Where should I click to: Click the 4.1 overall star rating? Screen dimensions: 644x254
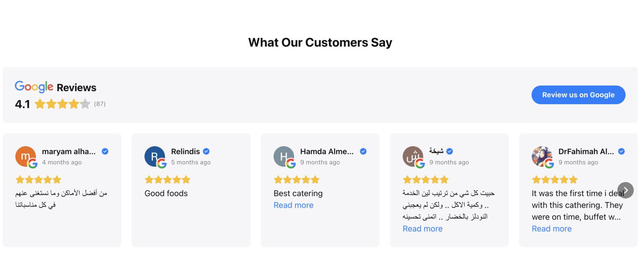click(62, 104)
